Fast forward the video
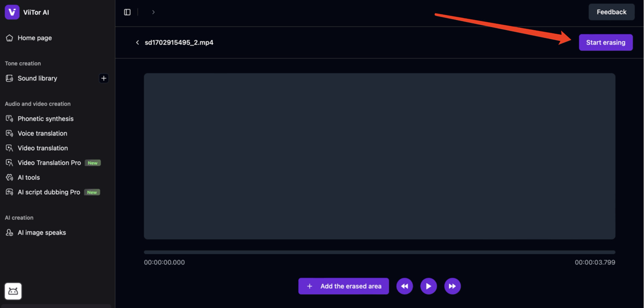 (x=452, y=286)
